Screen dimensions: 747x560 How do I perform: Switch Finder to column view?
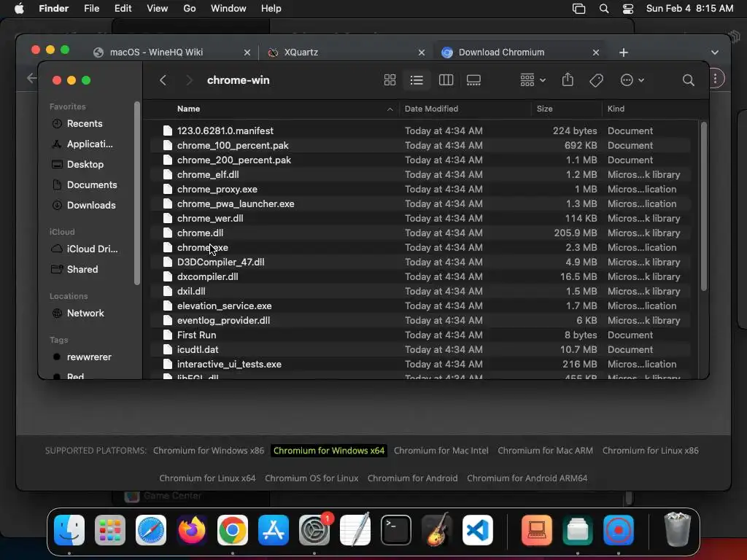pos(446,80)
